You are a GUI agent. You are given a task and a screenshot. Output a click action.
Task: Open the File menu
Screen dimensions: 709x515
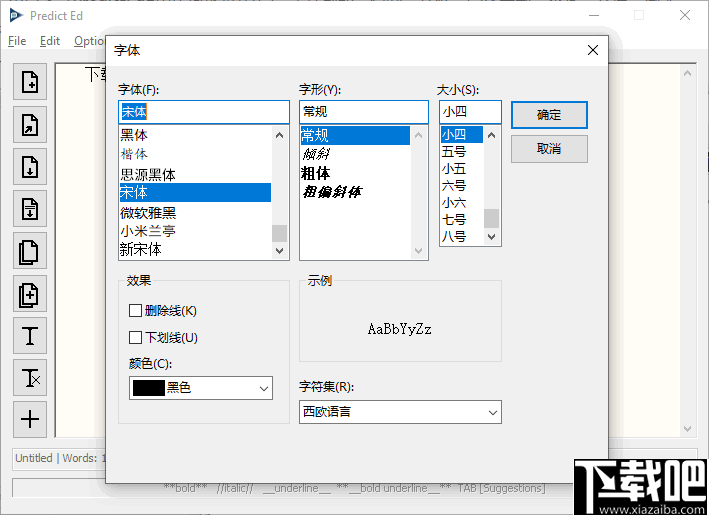(x=17, y=41)
